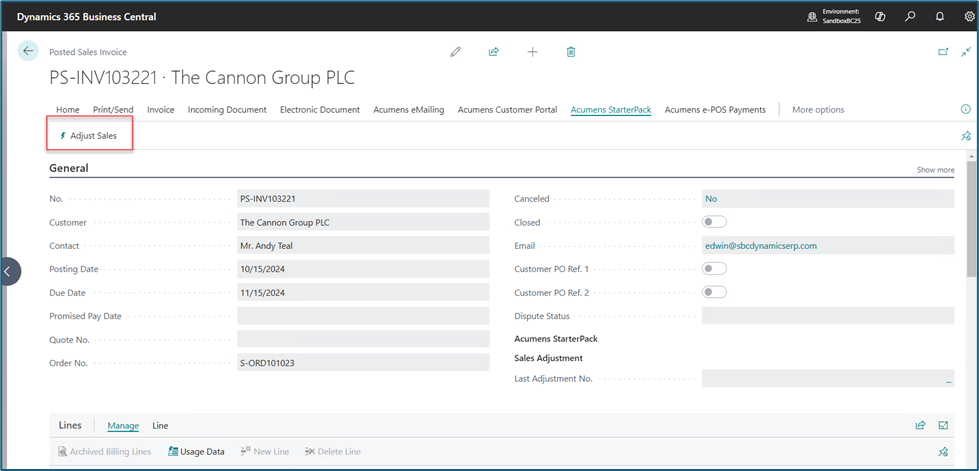Click the search magnifier icon
Screen dimensions: 979x471
pyautogui.click(x=910, y=17)
